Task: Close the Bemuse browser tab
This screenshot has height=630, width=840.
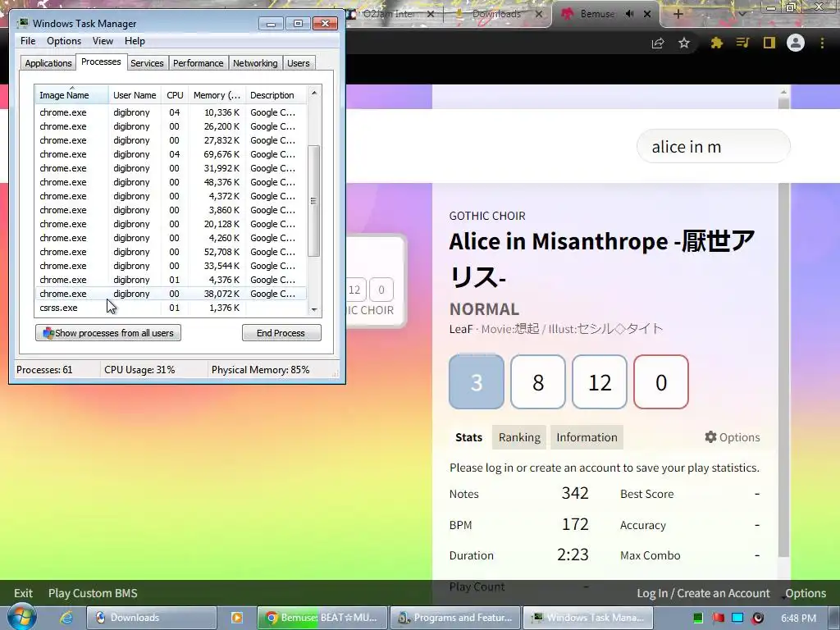Action: [x=647, y=14]
